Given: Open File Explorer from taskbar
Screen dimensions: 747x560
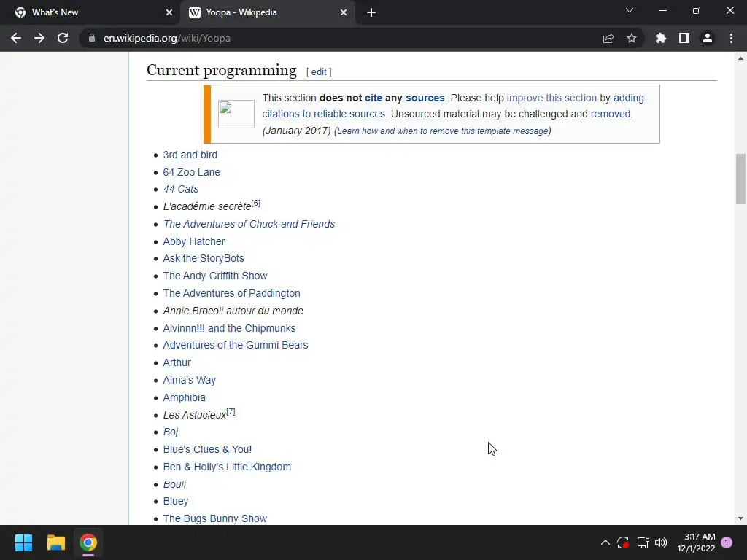Looking at the screenshot, I should point(55,542).
